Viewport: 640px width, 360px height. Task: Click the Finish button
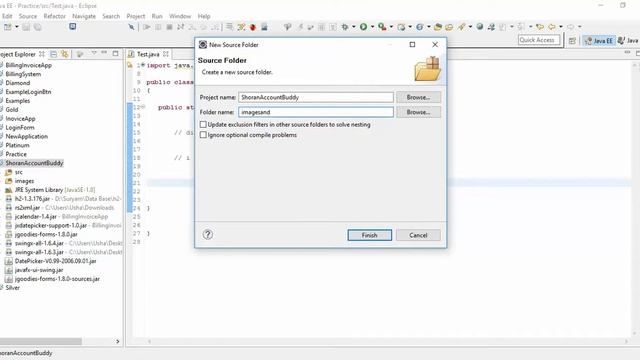369,235
